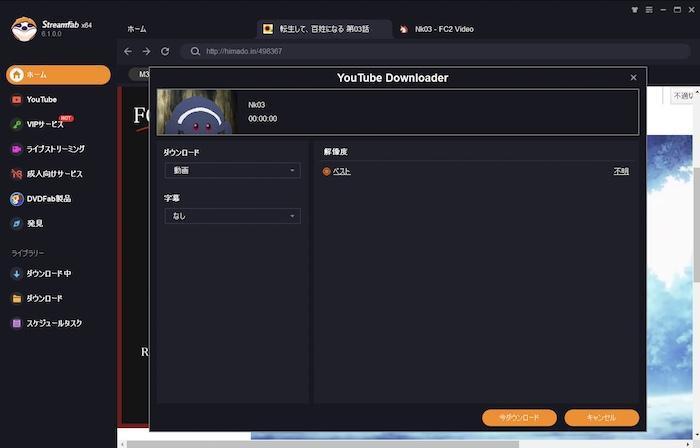Click the skin (shirt) icon in the title bar

(x=634, y=9)
